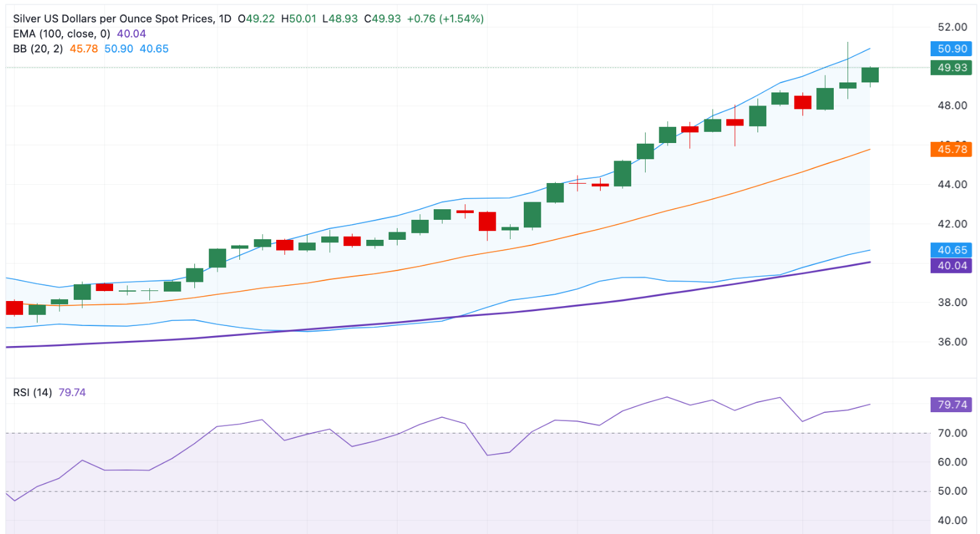Click the 36.00 price axis label
This screenshot has width=980, height=534.
(952, 342)
